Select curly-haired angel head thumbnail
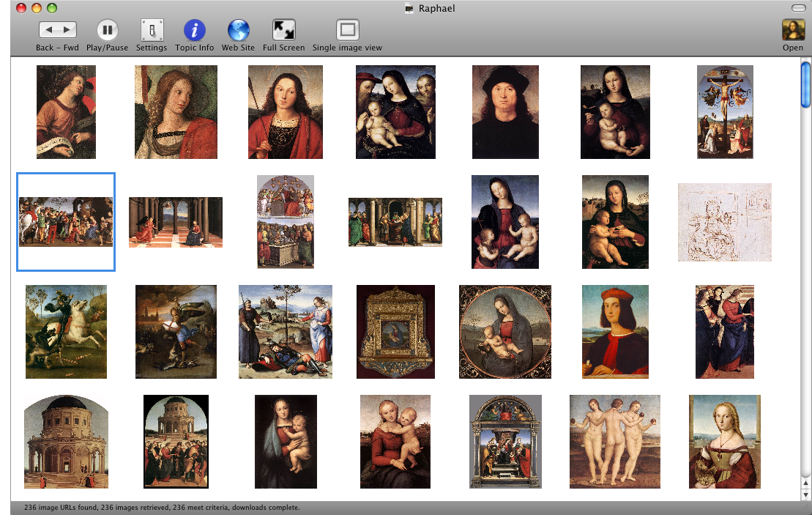 coord(176,112)
